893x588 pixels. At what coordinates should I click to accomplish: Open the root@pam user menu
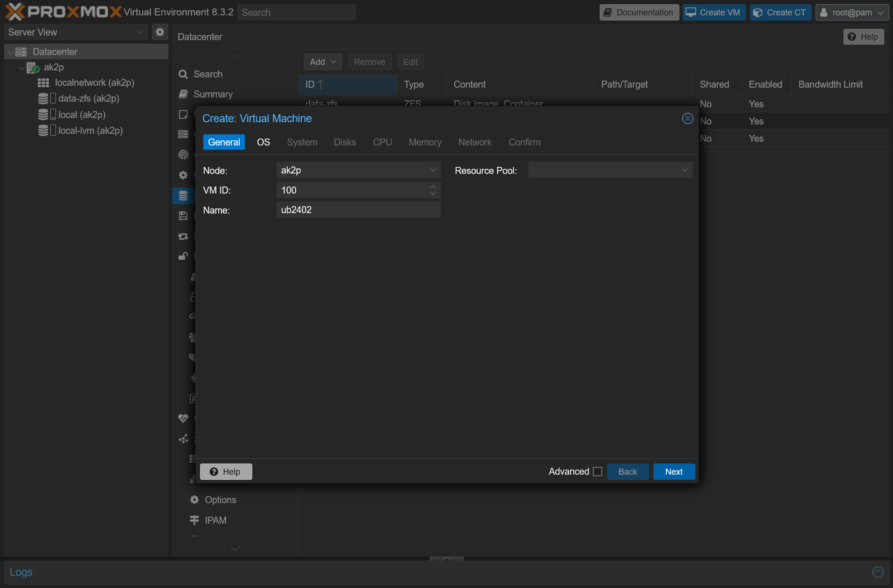click(x=852, y=12)
